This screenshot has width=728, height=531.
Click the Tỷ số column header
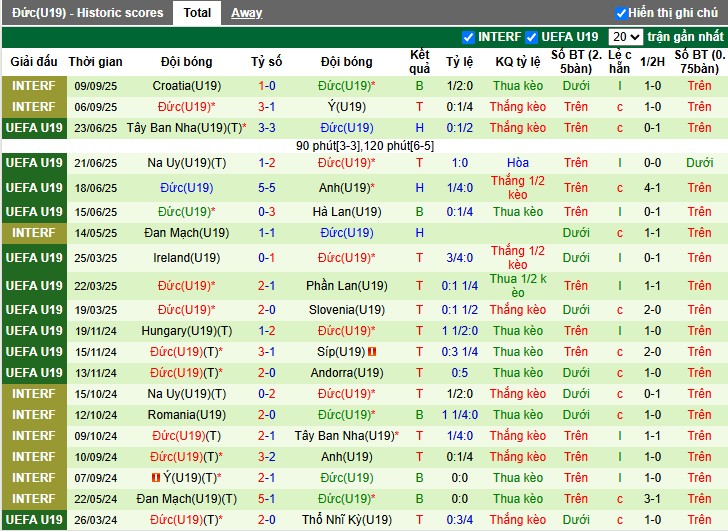[x=266, y=62]
